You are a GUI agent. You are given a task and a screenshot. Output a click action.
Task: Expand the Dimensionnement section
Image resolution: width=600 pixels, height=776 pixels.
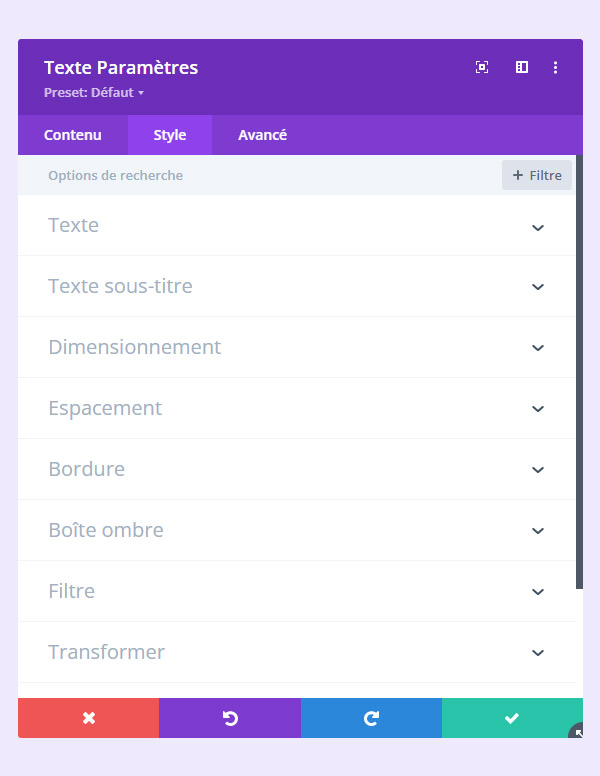[x=297, y=348]
